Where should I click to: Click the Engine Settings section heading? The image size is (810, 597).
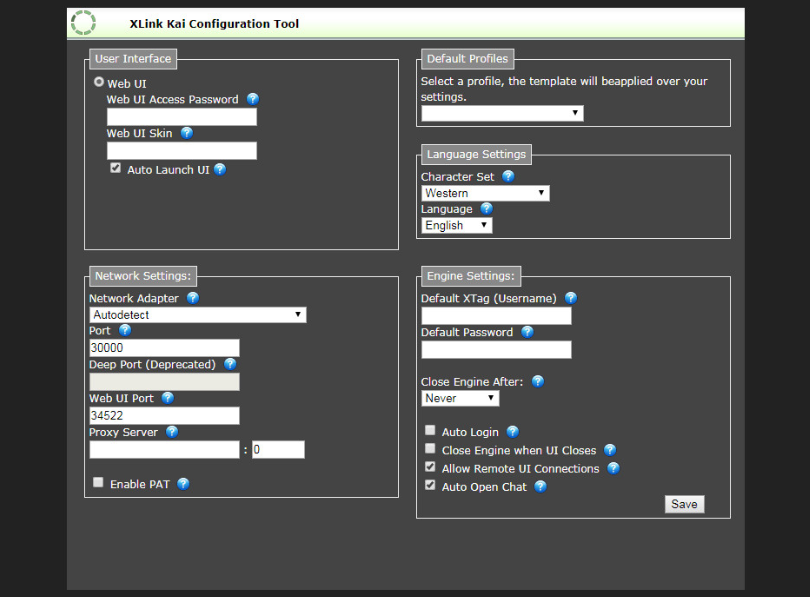click(471, 276)
